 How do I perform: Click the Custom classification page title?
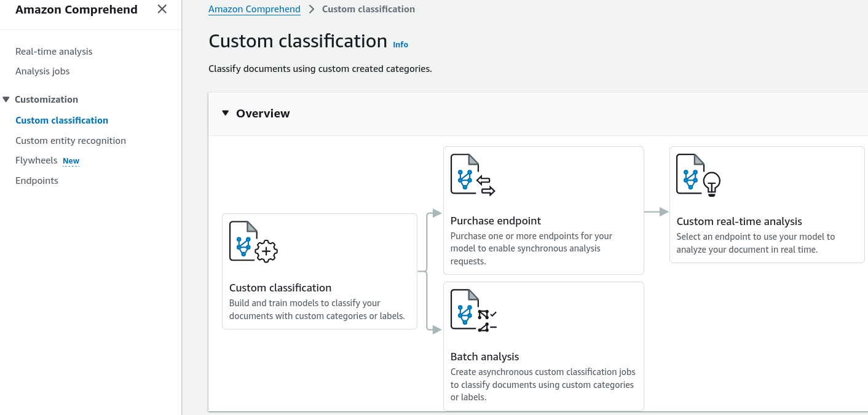point(298,41)
